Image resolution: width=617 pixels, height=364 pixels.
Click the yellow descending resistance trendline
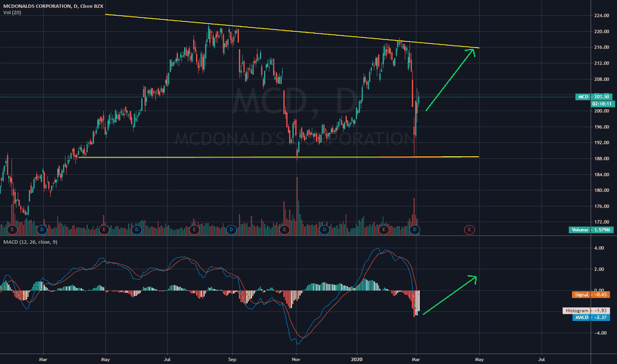pyautogui.click(x=292, y=31)
